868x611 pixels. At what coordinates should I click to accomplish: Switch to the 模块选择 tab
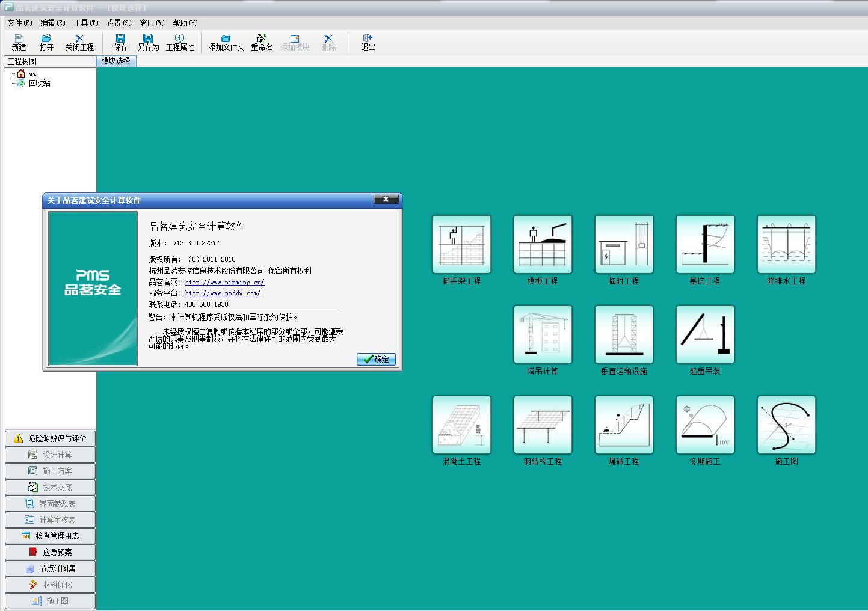click(x=116, y=61)
